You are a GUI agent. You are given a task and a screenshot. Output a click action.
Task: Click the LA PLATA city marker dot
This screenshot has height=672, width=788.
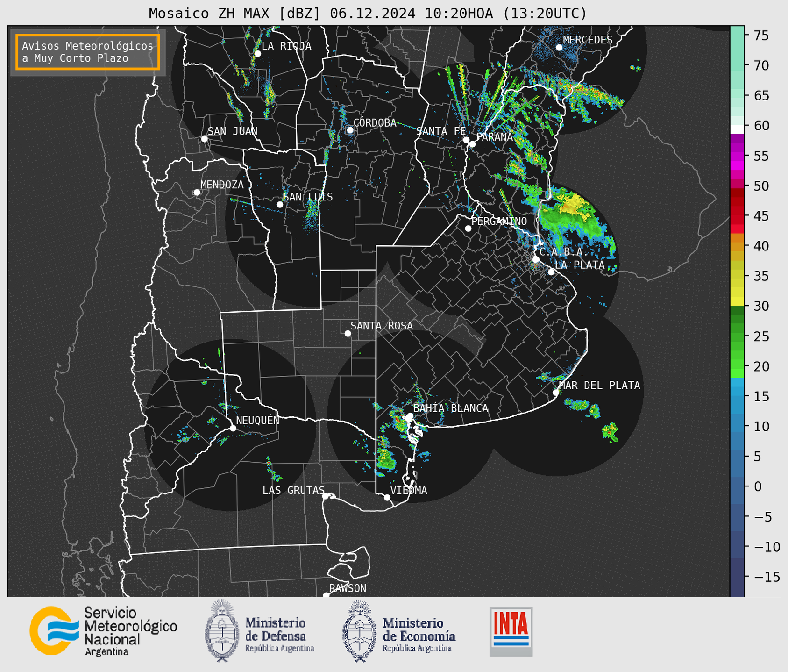[551, 272]
